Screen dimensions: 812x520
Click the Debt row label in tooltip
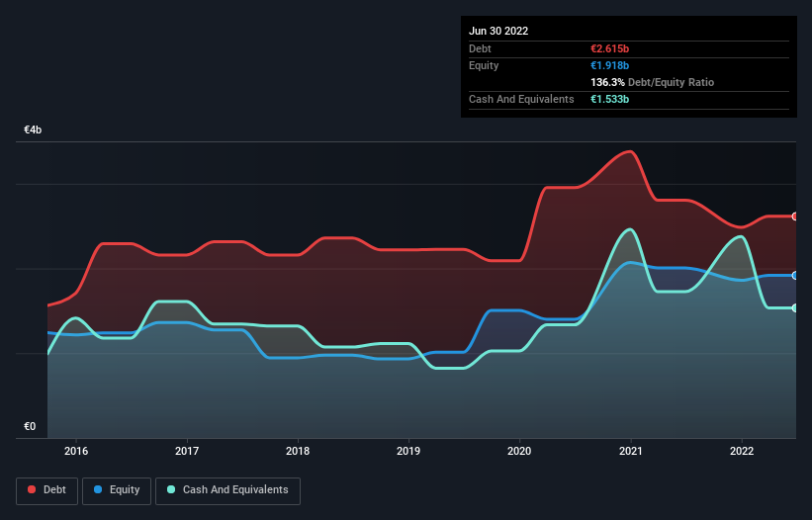coord(480,48)
